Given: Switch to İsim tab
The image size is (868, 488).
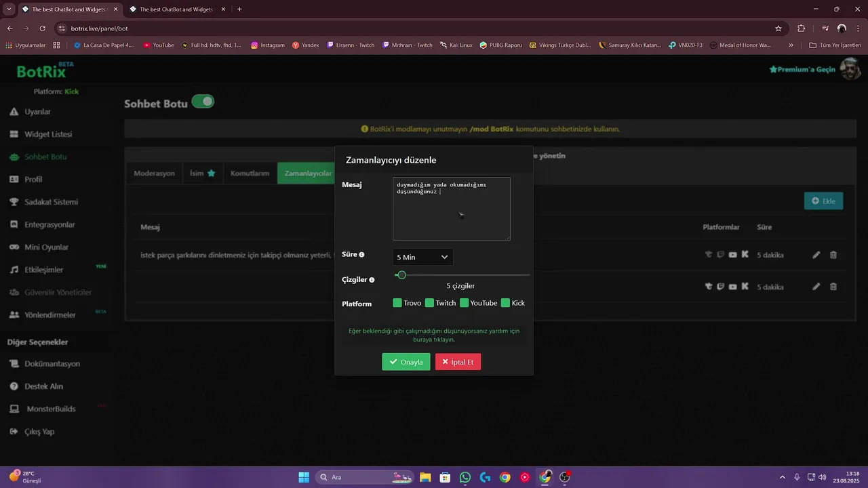Looking at the screenshot, I should pyautogui.click(x=203, y=173).
